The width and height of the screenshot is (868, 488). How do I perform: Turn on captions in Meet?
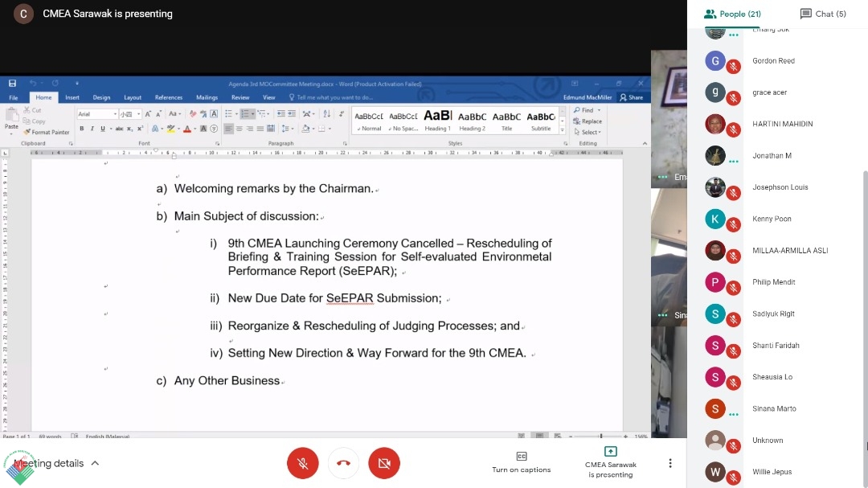(522, 462)
